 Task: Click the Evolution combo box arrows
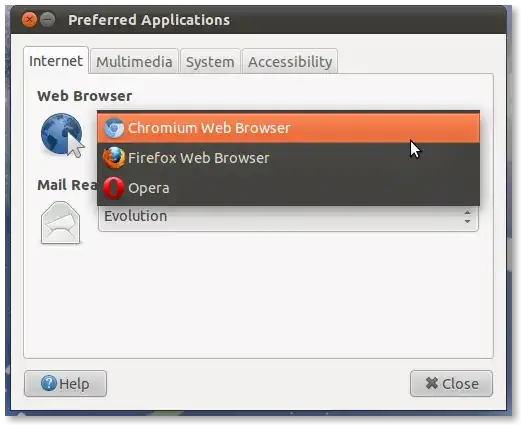pos(467,217)
